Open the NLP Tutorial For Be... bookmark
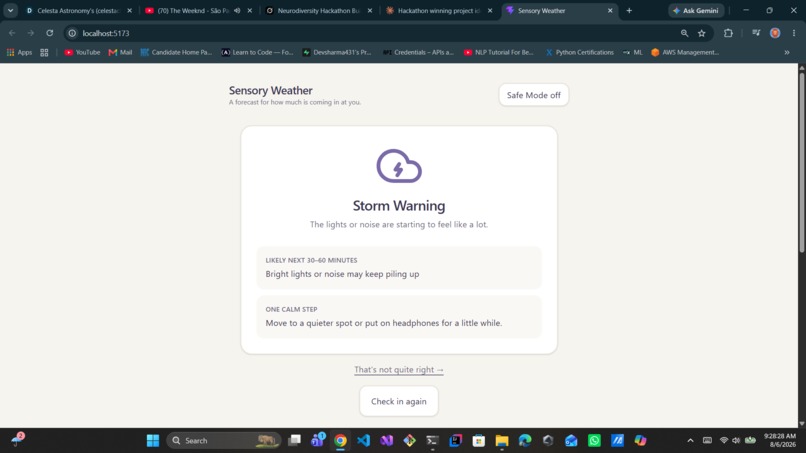806x453 pixels. (x=499, y=52)
